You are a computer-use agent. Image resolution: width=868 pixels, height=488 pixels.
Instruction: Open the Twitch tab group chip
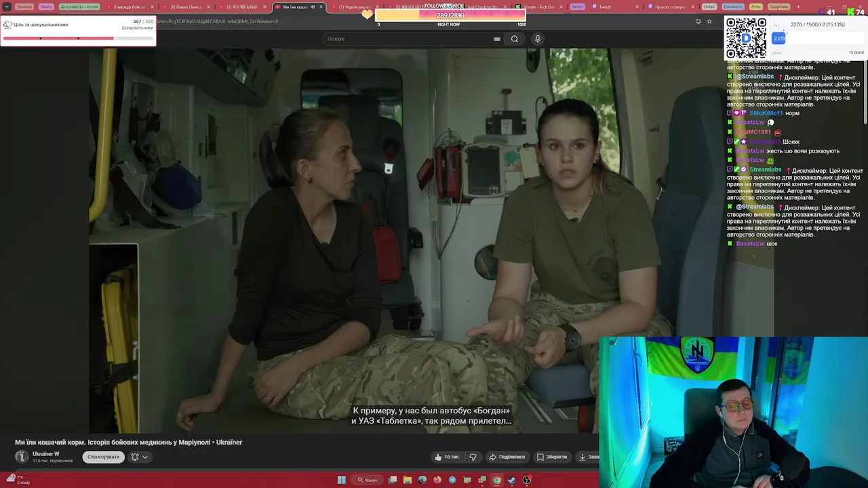pos(577,7)
